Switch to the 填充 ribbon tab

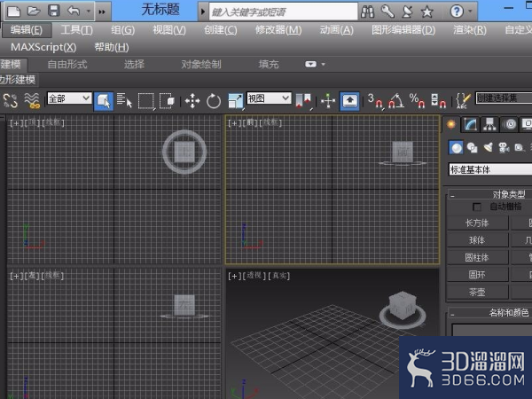[269, 64]
